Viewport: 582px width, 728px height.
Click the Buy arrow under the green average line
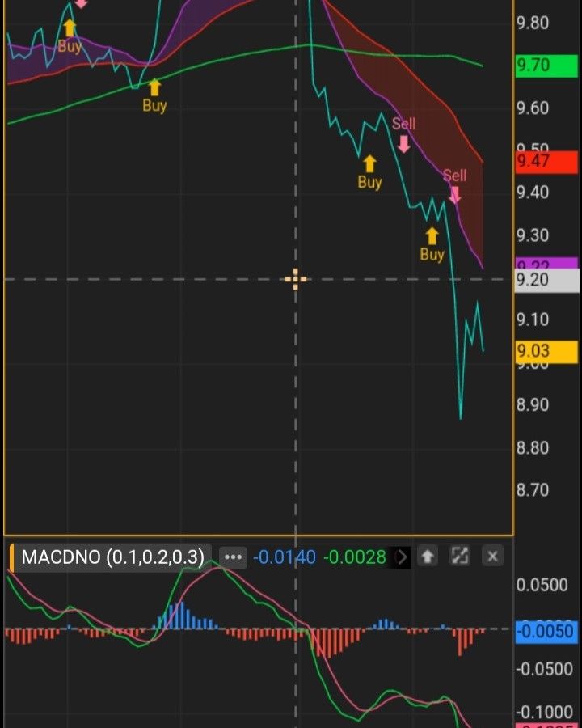click(x=154, y=87)
